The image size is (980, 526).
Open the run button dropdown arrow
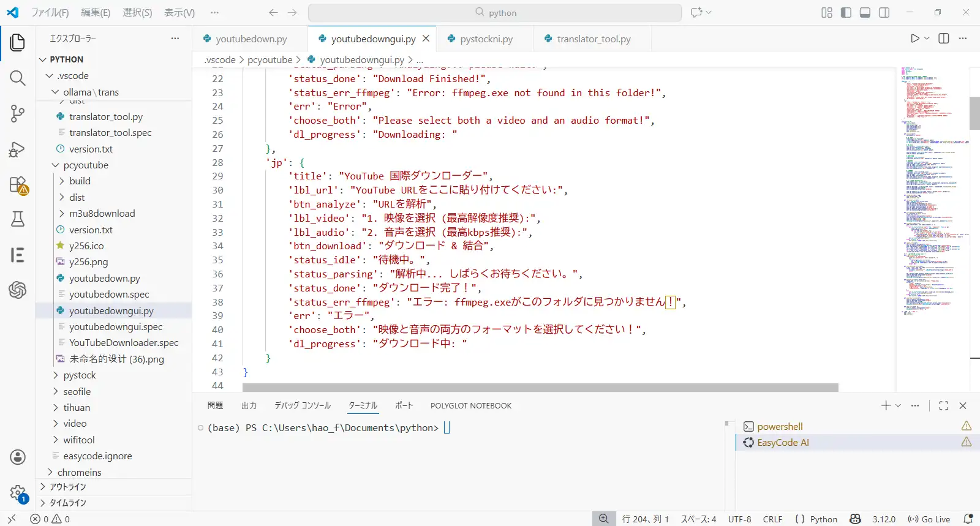click(x=927, y=39)
